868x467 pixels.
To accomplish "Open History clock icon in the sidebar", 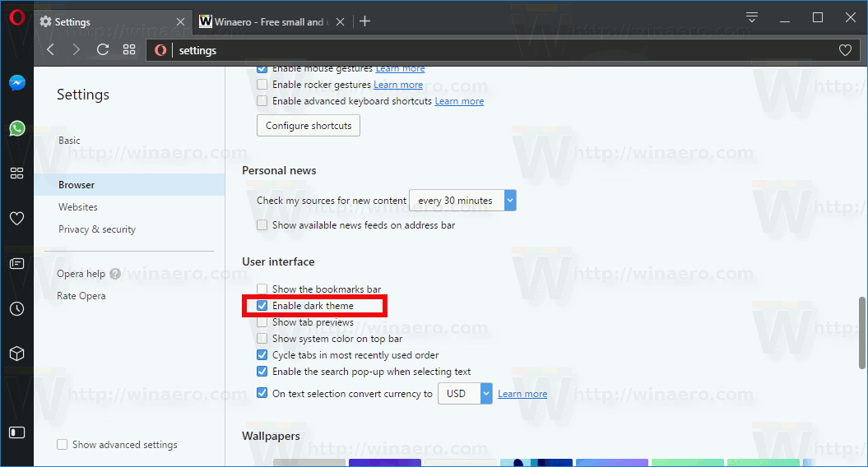I will 16,309.
